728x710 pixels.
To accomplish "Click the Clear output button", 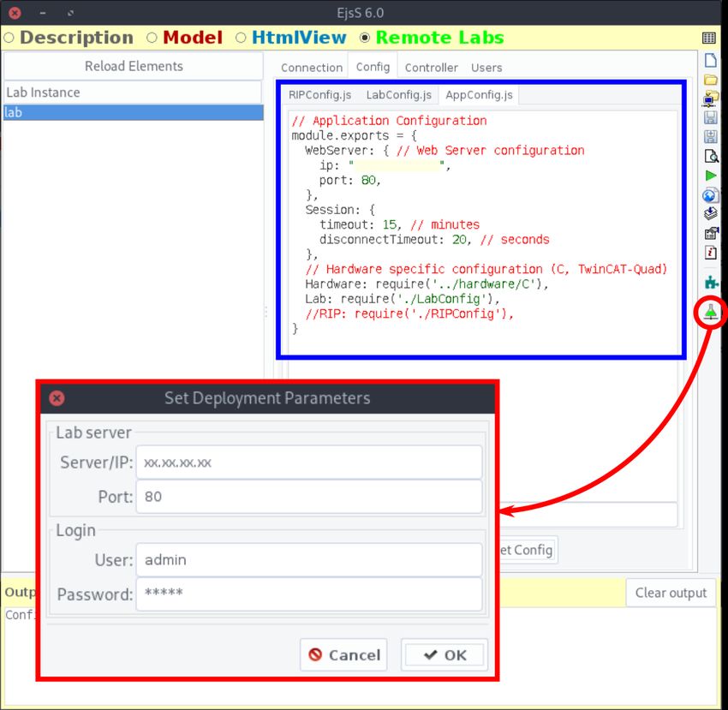I will (x=671, y=593).
